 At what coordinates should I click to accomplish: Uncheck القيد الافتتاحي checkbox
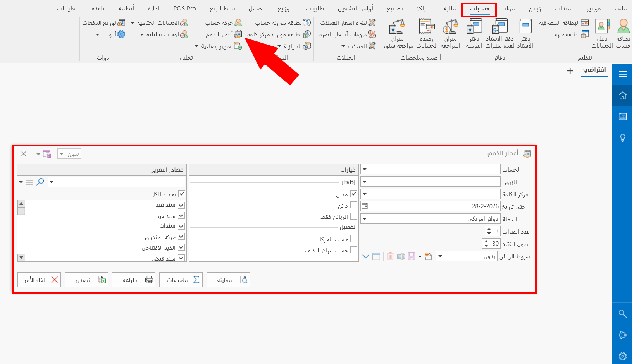[181, 247]
